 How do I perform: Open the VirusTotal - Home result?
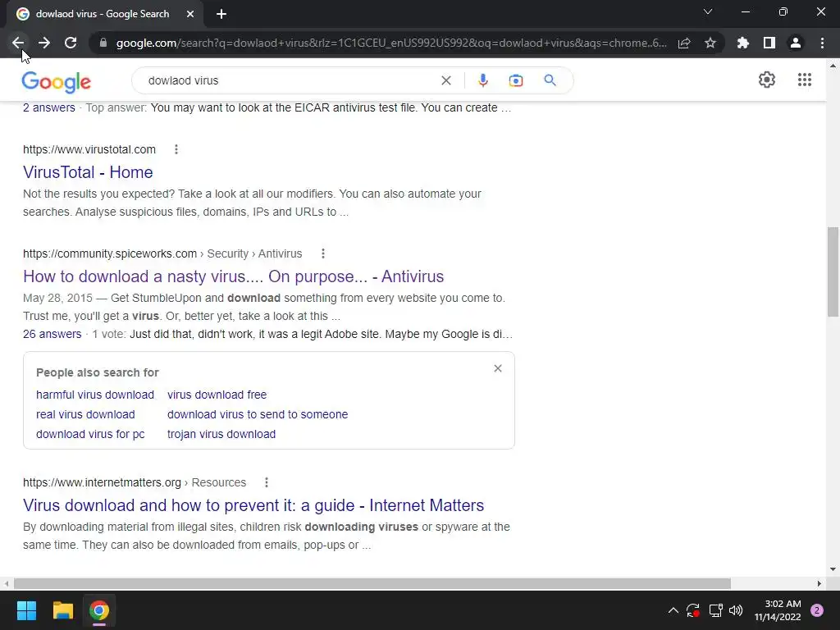click(x=88, y=172)
